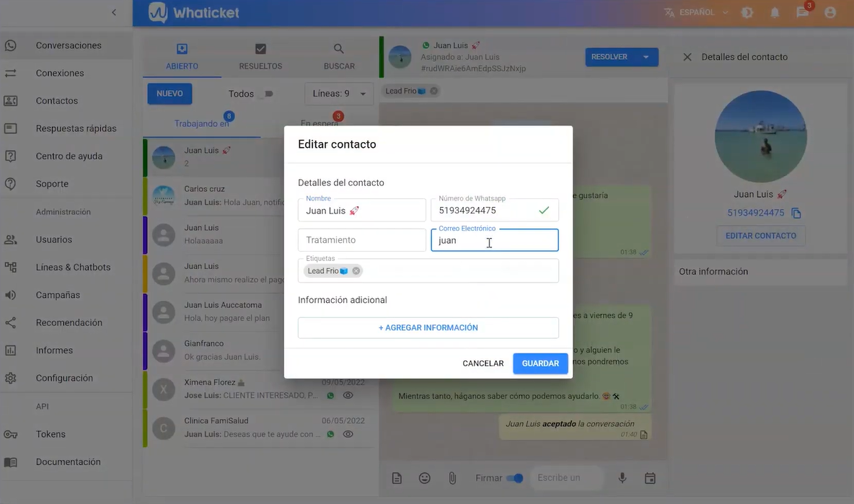This screenshot has width=854, height=504.
Task: Open the emoji picker in chat input
Action: tap(424, 477)
